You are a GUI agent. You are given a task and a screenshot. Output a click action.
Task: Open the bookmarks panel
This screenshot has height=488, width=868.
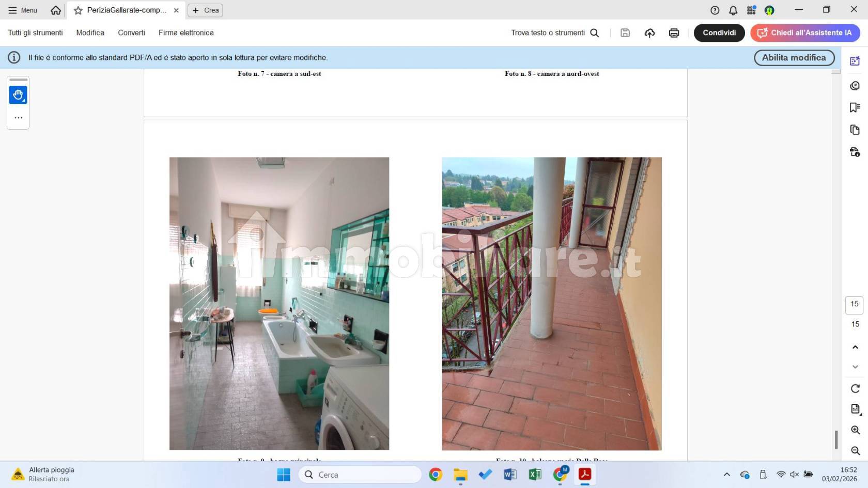[x=855, y=107]
